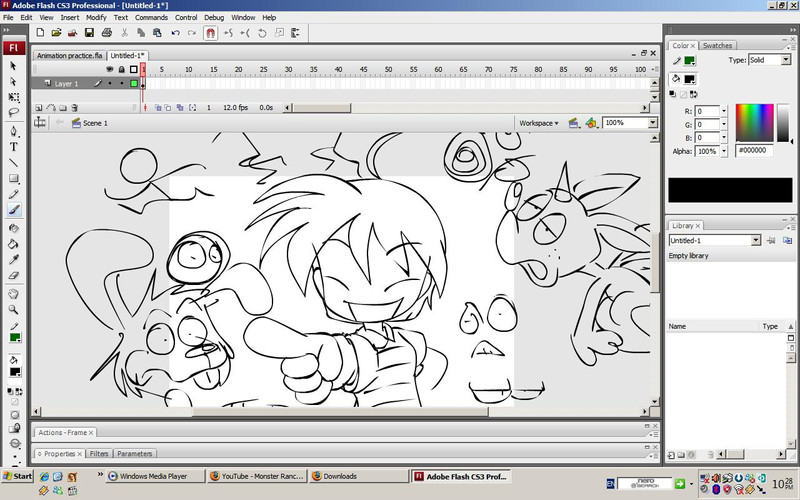Click the Save toolbar icon

pos(89,33)
